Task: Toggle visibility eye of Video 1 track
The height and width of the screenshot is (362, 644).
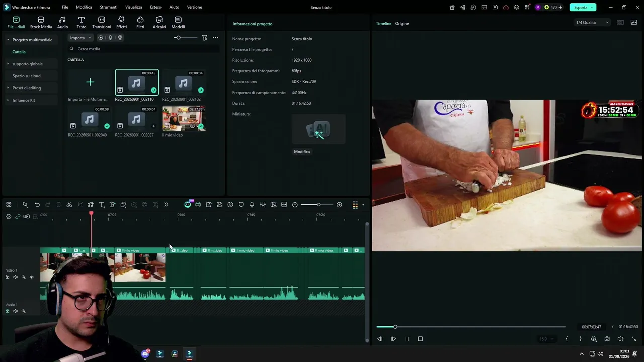Action: [31, 277]
